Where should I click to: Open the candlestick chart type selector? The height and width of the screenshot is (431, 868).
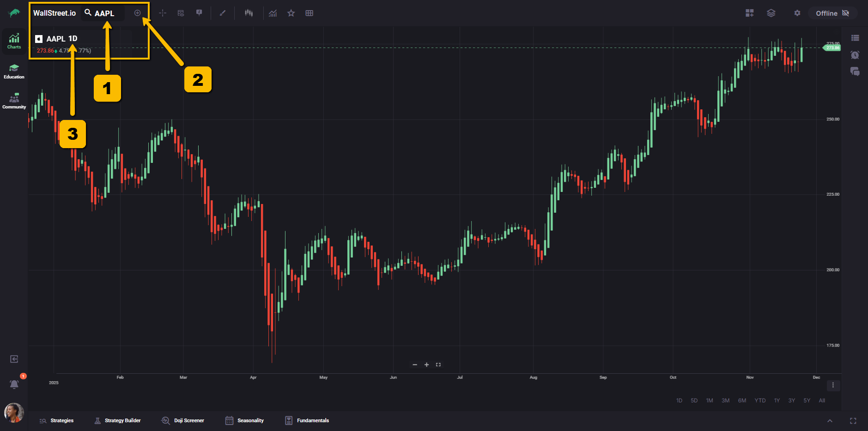point(249,13)
